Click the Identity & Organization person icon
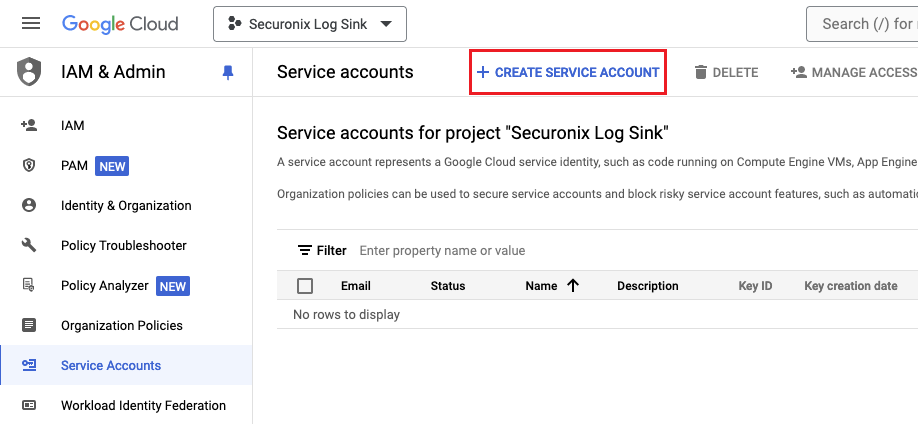The image size is (918, 424). click(x=29, y=205)
